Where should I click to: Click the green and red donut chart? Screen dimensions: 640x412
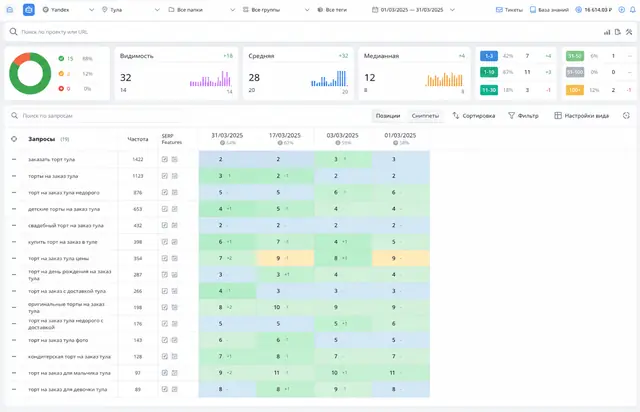tap(30, 73)
